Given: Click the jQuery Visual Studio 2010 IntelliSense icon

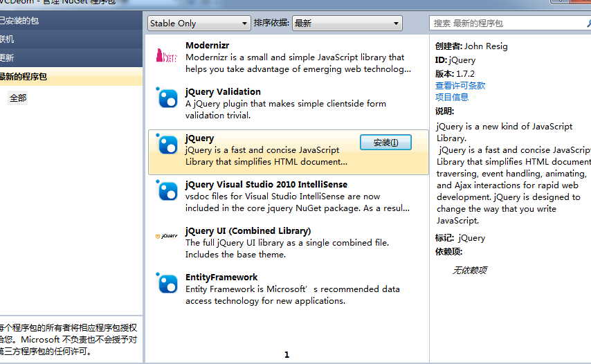Looking at the screenshot, I should pos(166,190).
